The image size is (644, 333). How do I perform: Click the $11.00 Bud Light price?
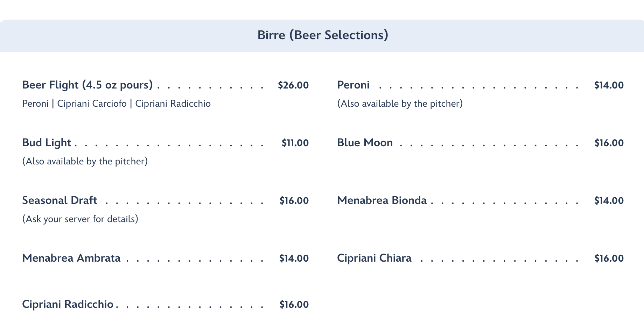[x=295, y=143]
